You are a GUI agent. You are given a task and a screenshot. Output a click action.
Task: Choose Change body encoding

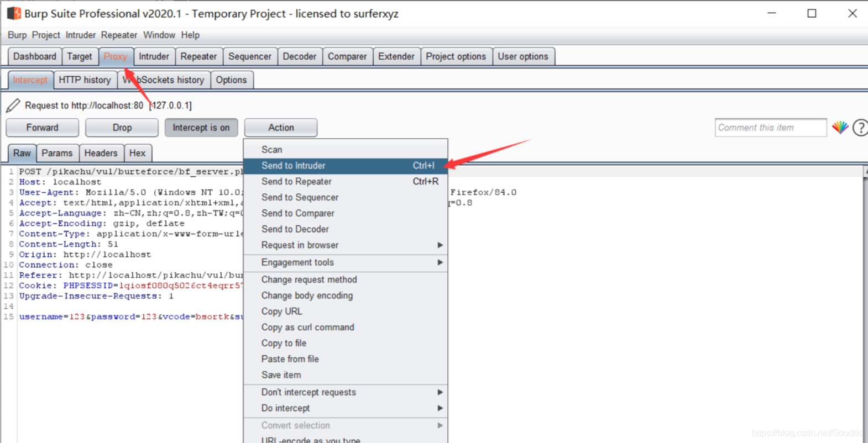346,296
